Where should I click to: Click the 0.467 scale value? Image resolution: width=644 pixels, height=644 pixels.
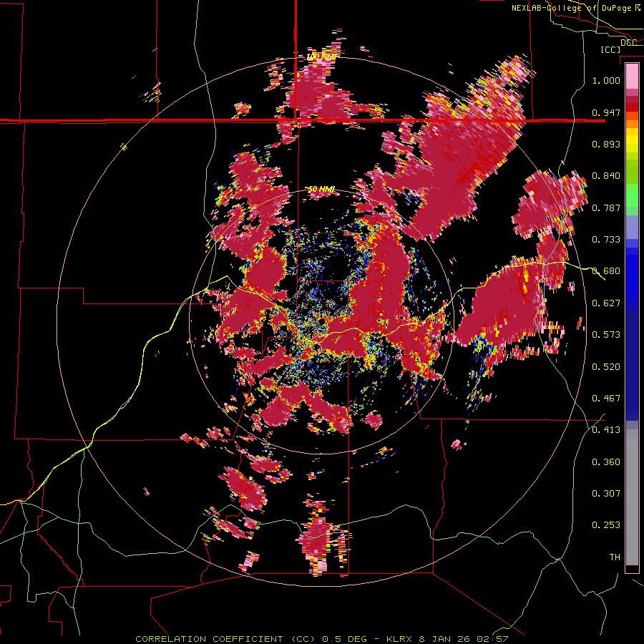pyautogui.click(x=606, y=399)
